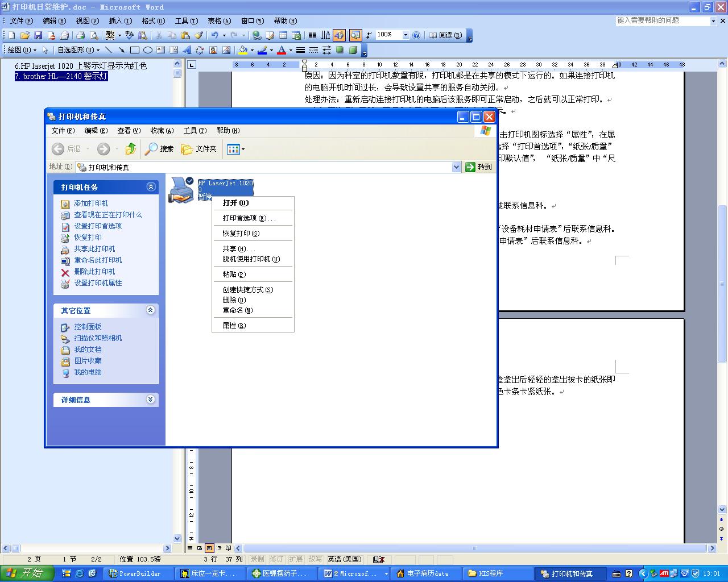The width and height of the screenshot is (728, 582).
Task: Select the Oval shape tool on Drawing toolbar
Action: point(148,49)
